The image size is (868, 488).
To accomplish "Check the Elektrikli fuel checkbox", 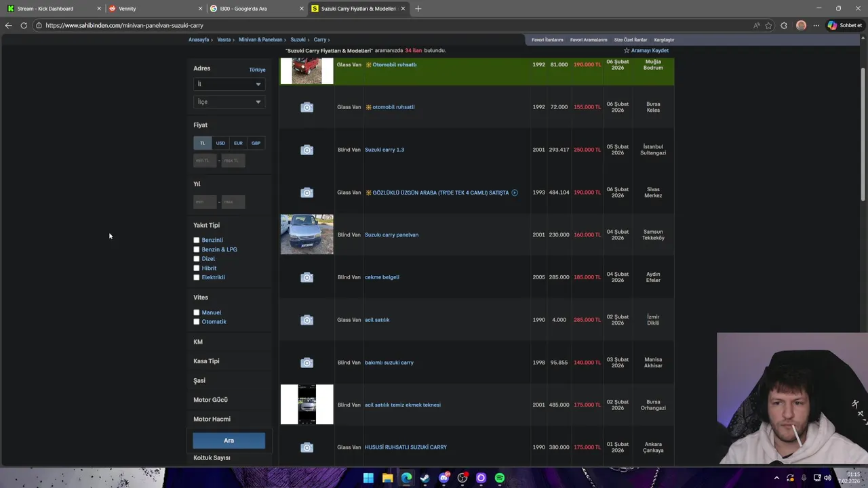I will 197,277.
